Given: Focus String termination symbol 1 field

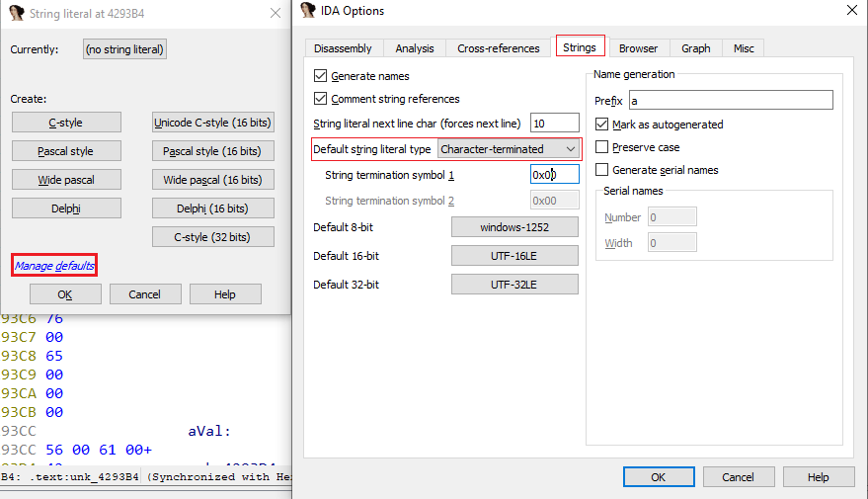Looking at the screenshot, I should 555,175.
